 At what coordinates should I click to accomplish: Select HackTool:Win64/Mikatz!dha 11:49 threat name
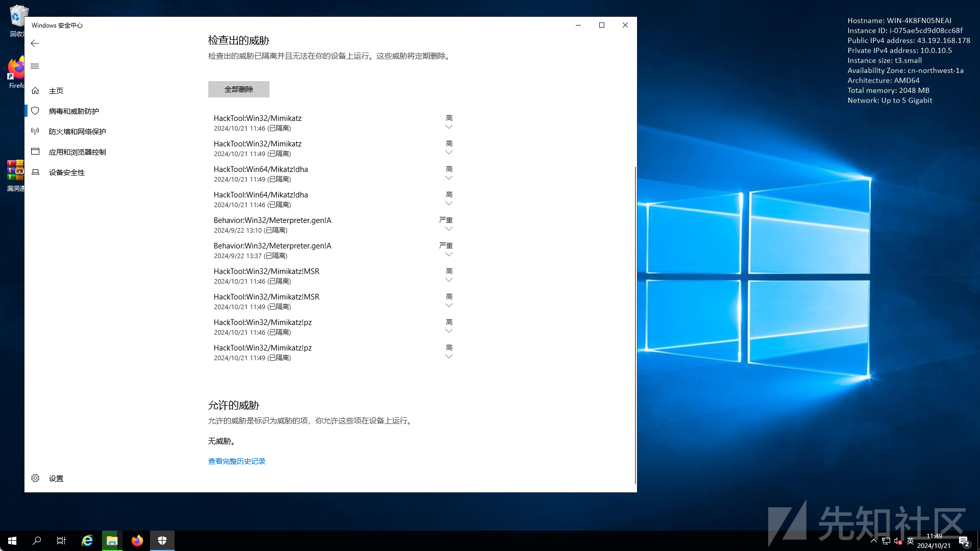pyautogui.click(x=261, y=169)
